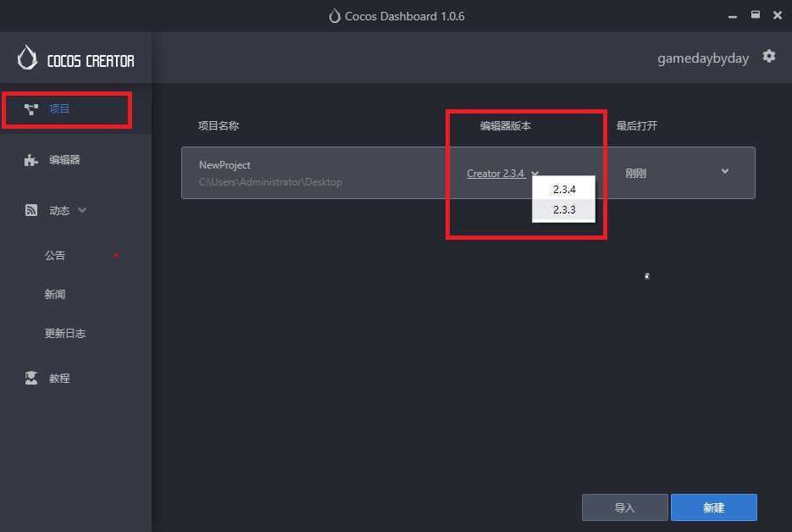
Task: Select version 2.3.3 from the dropdown
Action: tap(563, 210)
